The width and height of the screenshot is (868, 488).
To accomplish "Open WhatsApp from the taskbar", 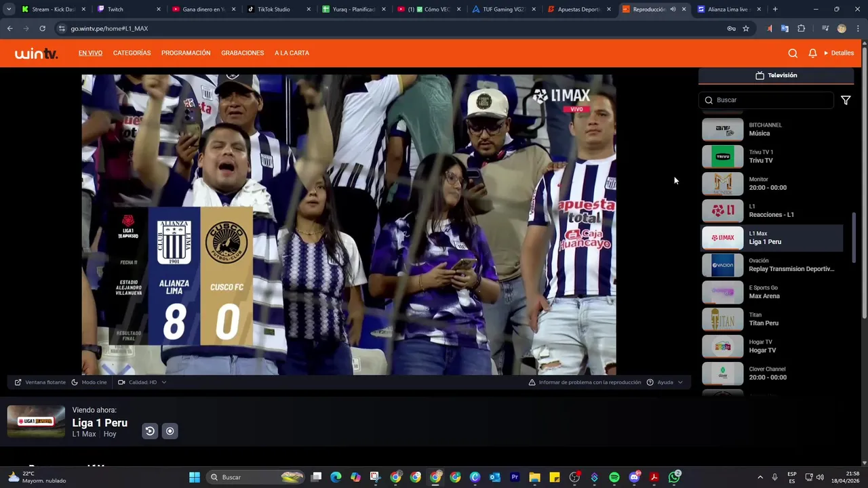I will click(674, 477).
